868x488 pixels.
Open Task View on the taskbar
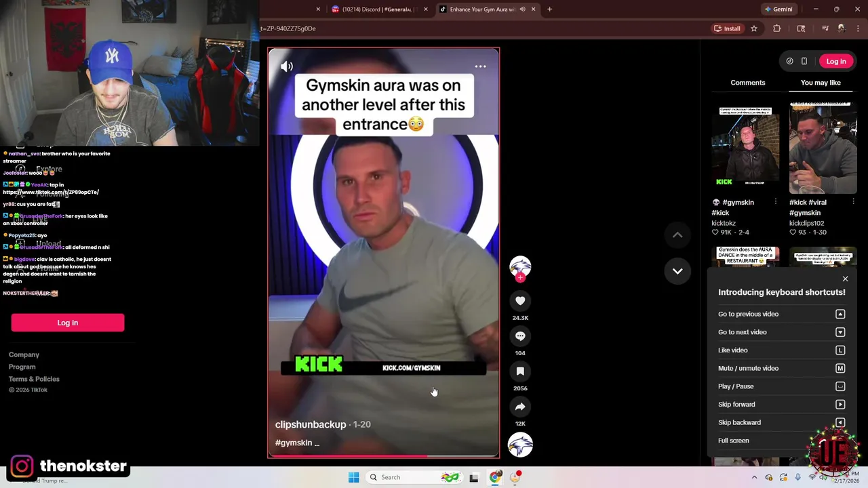point(474,477)
